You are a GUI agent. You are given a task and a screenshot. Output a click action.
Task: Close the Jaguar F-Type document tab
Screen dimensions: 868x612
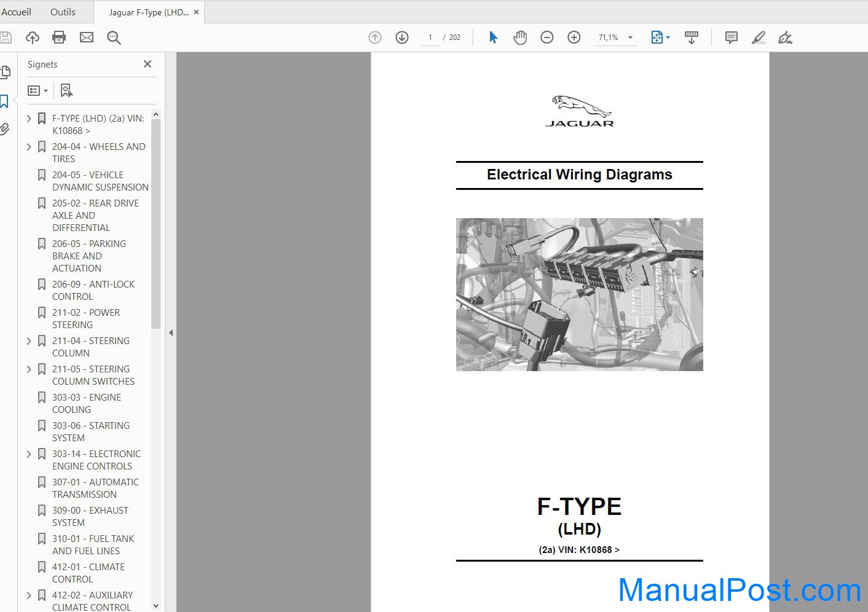(x=196, y=12)
